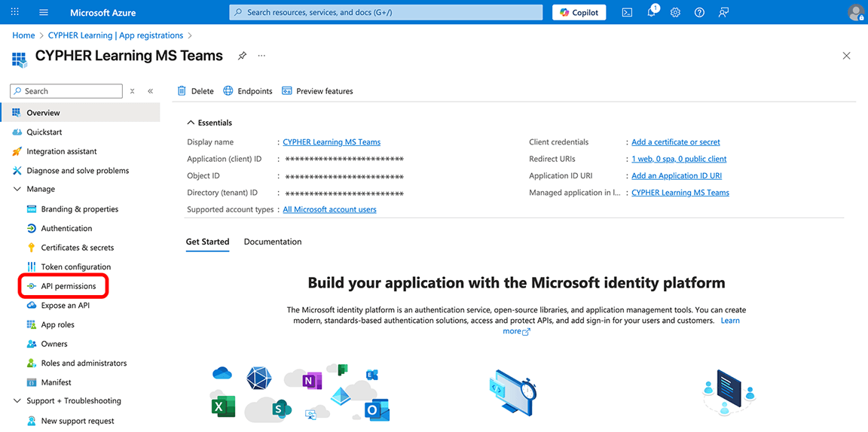This screenshot has height=432, width=868.
Task: Click the New support request icon
Action: pyautogui.click(x=32, y=421)
